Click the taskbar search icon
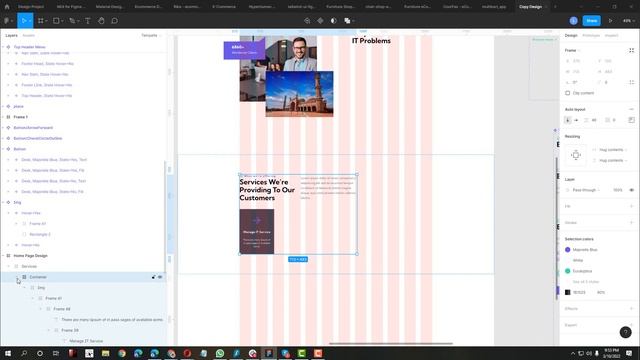This screenshot has width=640, height=360. point(24,353)
